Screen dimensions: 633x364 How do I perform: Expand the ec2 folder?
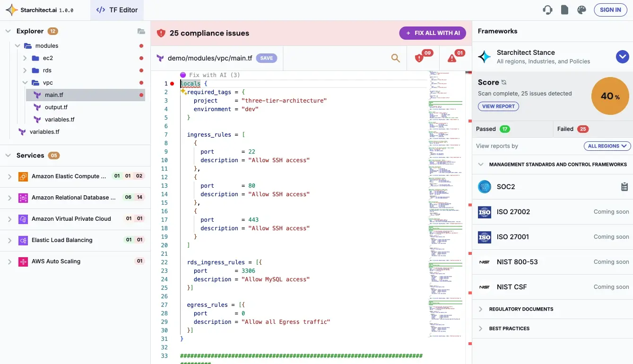25,58
